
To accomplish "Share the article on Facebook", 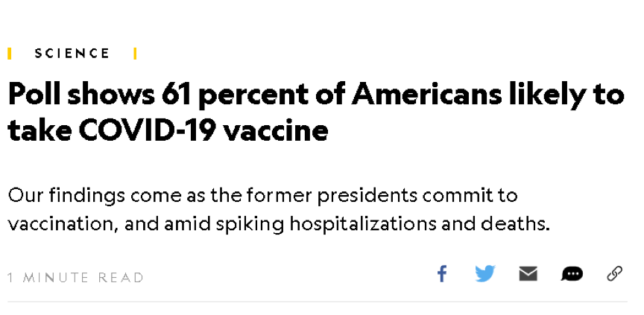I will (x=442, y=274).
